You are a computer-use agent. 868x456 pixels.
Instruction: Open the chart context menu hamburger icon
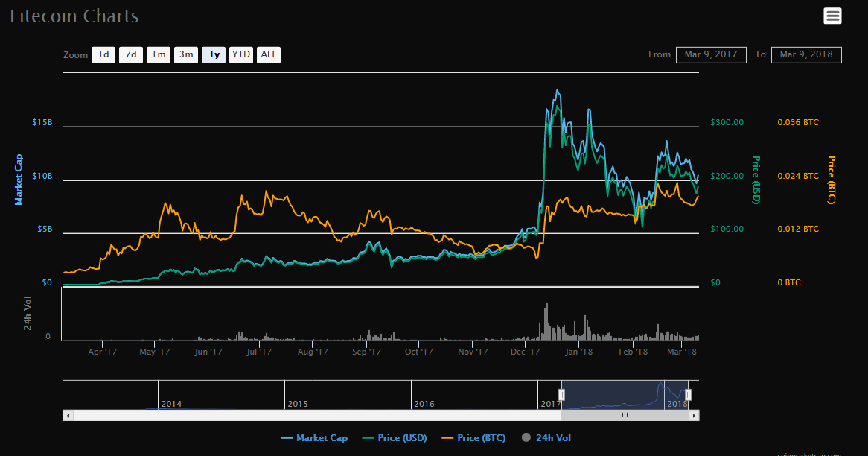[832, 16]
